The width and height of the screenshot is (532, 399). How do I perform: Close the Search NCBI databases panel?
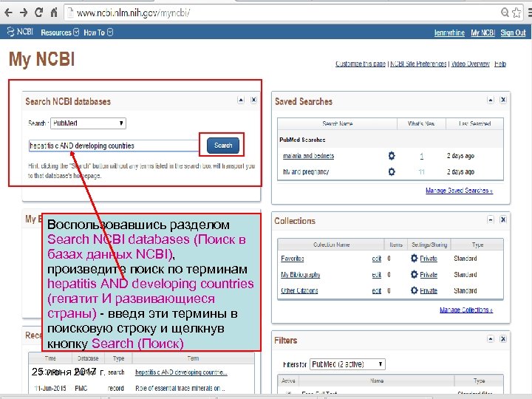253,100
